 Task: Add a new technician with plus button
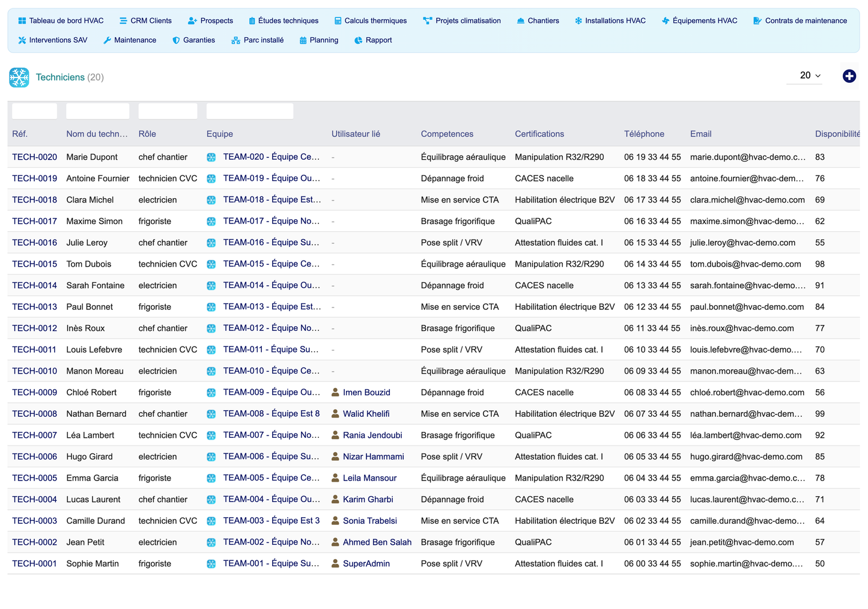tap(849, 76)
